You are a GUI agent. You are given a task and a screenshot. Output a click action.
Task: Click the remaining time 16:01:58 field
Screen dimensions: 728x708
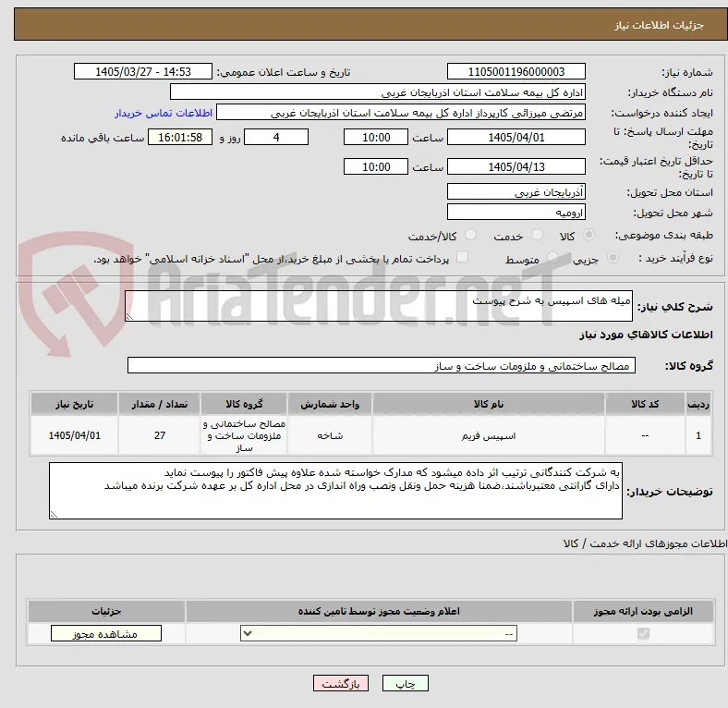180,137
